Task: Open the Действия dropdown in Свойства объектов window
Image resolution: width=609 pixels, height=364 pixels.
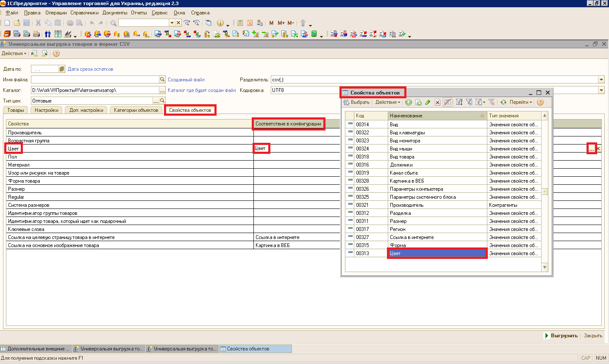Action: (387, 102)
